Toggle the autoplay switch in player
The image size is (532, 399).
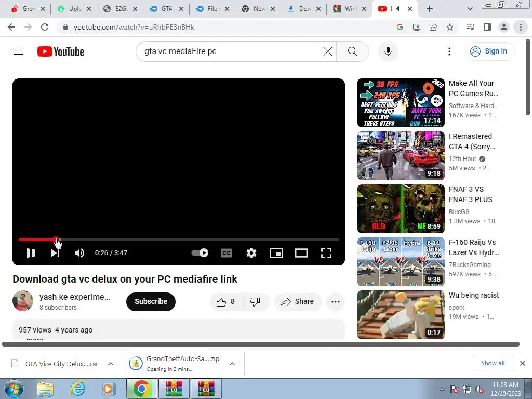[x=200, y=253]
